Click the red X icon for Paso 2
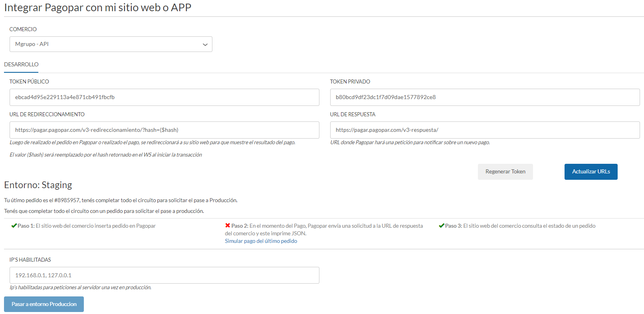 (228, 225)
